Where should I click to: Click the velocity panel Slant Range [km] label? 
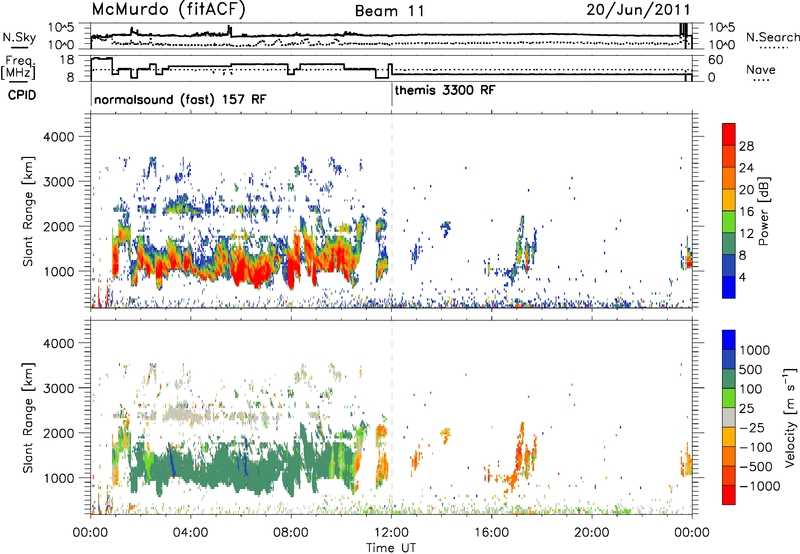click(x=28, y=417)
